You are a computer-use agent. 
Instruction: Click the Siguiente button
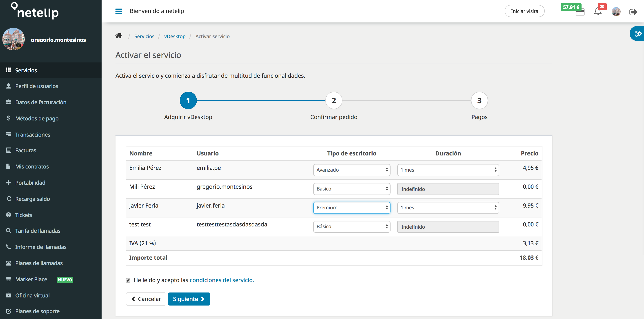tap(189, 299)
